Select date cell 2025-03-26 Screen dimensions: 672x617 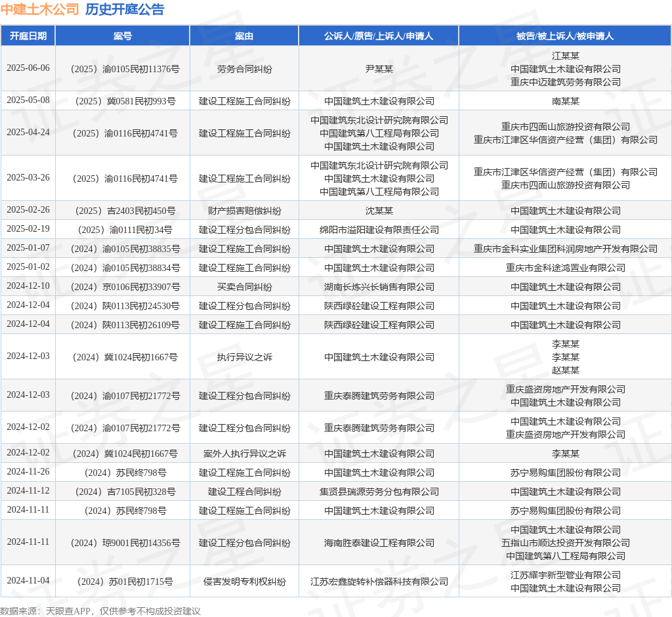coord(28,178)
